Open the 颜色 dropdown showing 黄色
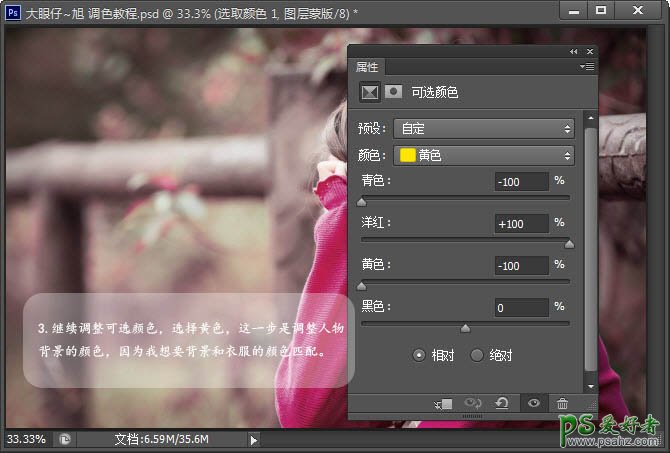The image size is (670, 453). pos(484,155)
